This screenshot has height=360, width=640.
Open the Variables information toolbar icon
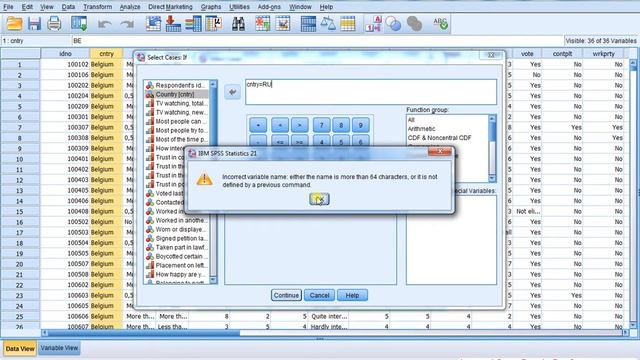click(x=193, y=24)
